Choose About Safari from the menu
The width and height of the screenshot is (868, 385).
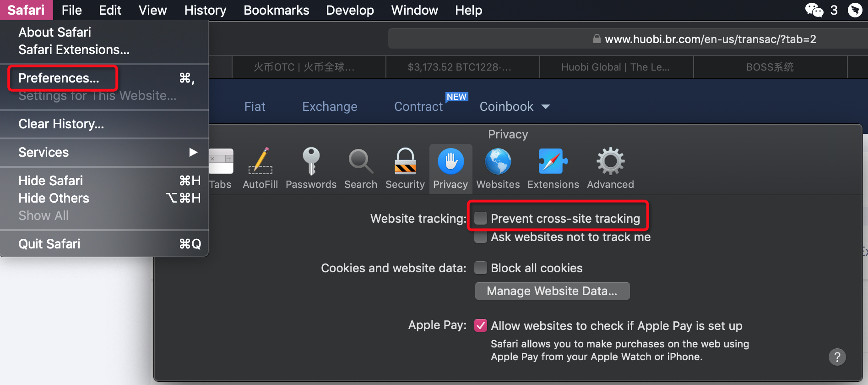pyautogui.click(x=104, y=32)
